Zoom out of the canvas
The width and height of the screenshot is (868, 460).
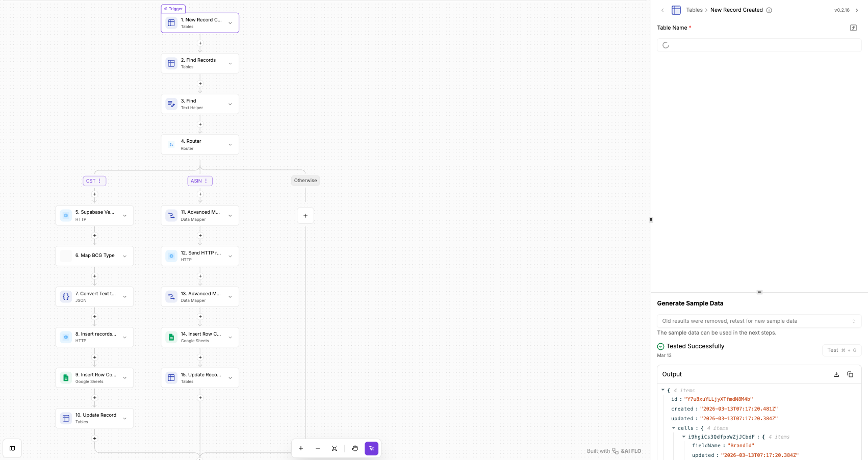coord(318,448)
